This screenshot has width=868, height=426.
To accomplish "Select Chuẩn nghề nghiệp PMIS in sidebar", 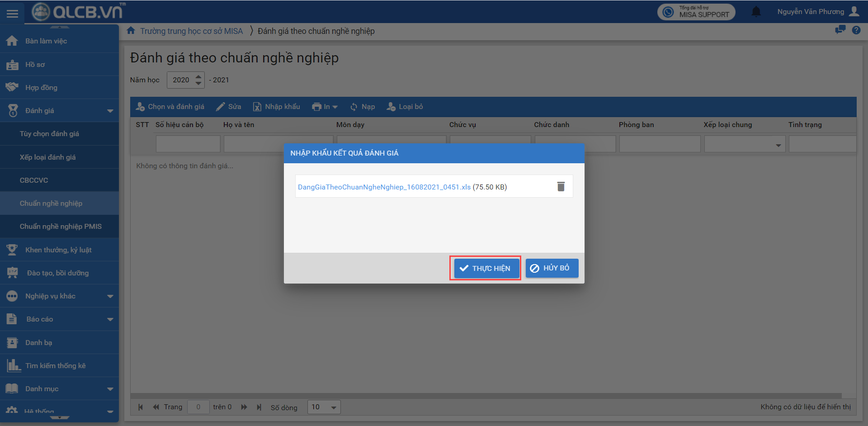I will 61,227.
